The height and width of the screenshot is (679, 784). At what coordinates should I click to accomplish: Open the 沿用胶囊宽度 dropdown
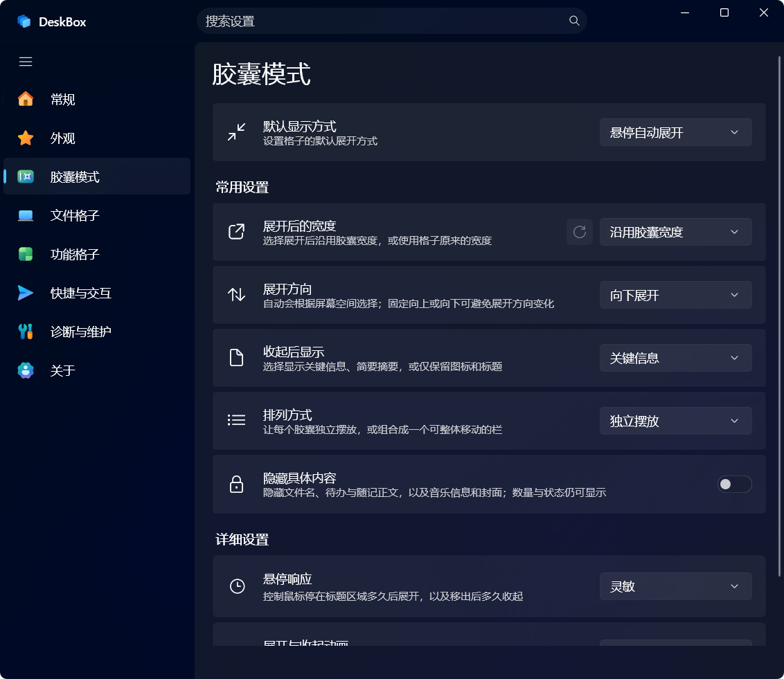[x=675, y=232]
